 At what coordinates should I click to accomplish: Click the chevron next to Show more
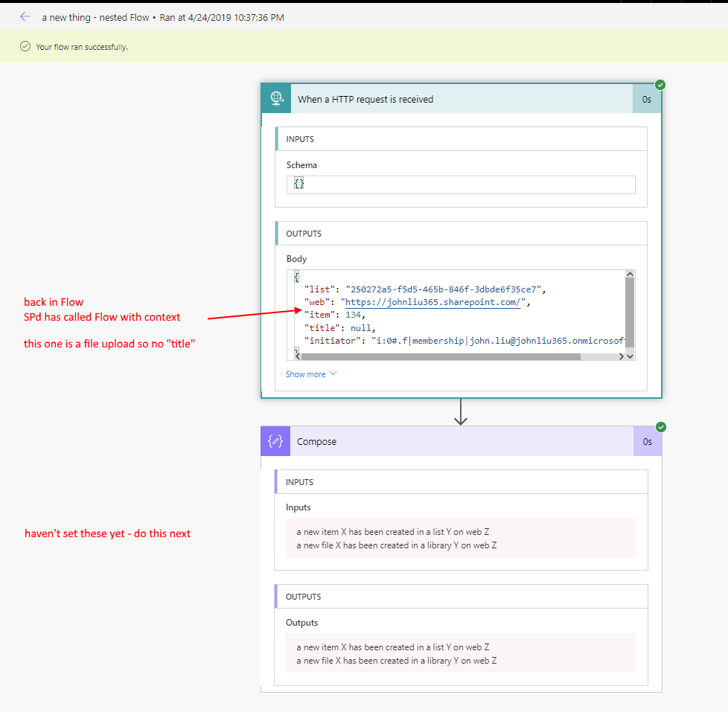pyautogui.click(x=333, y=373)
